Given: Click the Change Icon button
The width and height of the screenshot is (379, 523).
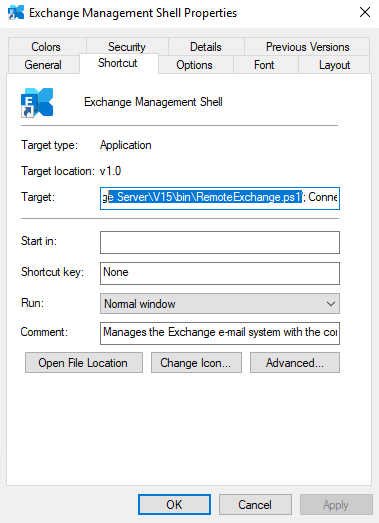Looking at the screenshot, I should 196,363.
